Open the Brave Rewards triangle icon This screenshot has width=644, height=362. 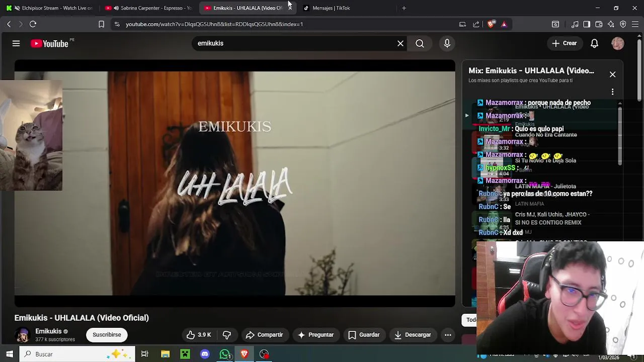pyautogui.click(x=504, y=24)
